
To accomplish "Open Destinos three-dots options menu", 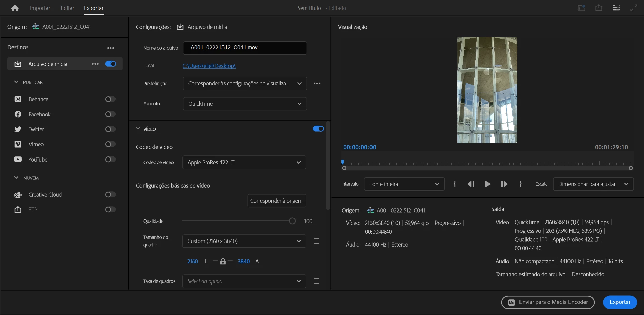I will pyautogui.click(x=111, y=48).
